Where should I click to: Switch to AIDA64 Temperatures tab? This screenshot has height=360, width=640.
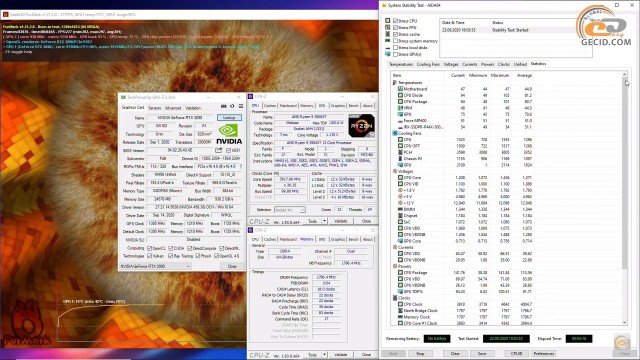[401, 64]
